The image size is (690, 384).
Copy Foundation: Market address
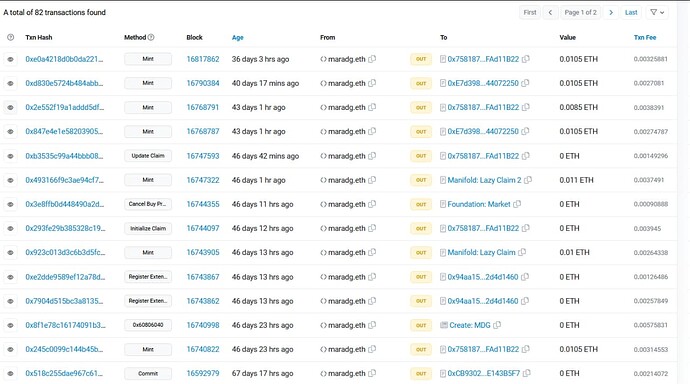[517, 204]
